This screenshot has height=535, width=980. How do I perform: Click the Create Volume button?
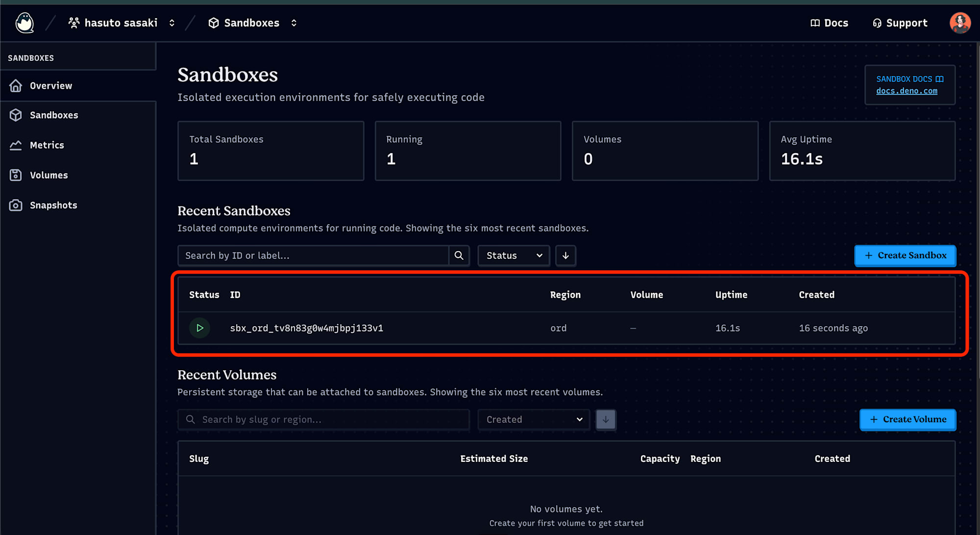coord(907,419)
